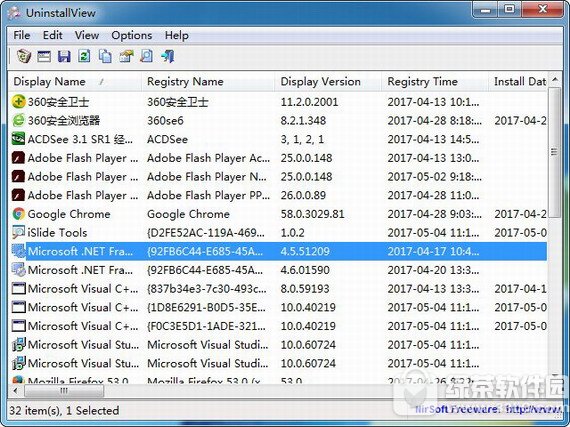Select the Google Chrome display name
This screenshot has width=570, height=427.
click(69, 214)
